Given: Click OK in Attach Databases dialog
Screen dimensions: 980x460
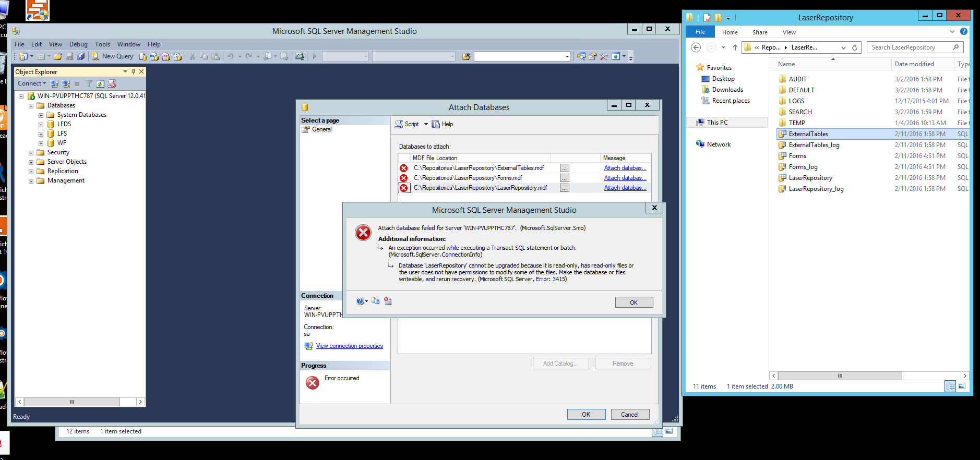Looking at the screenshot, I should [587, 415].
